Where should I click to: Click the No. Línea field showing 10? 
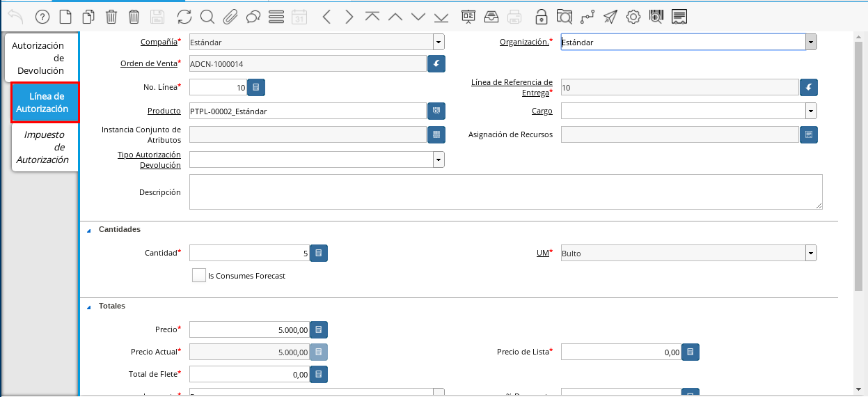(x=218, y=88)
